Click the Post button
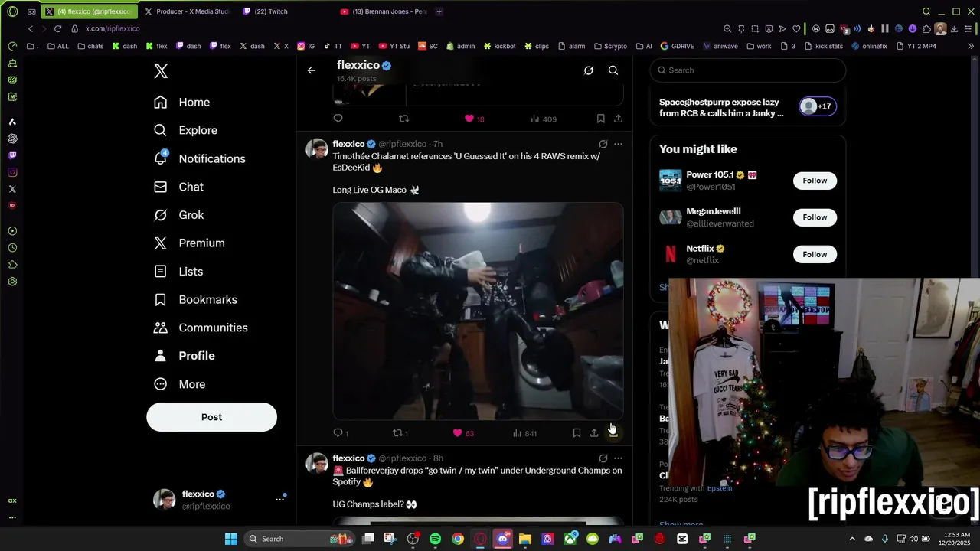Screen dimensions: 980x551 click(x=211, y=417)
